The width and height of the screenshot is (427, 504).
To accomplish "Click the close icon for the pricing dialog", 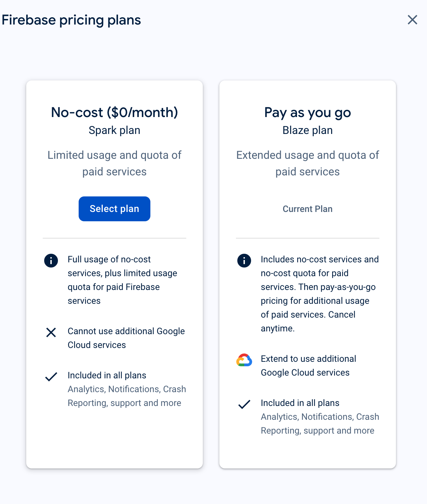I will (x=413, y=20).
